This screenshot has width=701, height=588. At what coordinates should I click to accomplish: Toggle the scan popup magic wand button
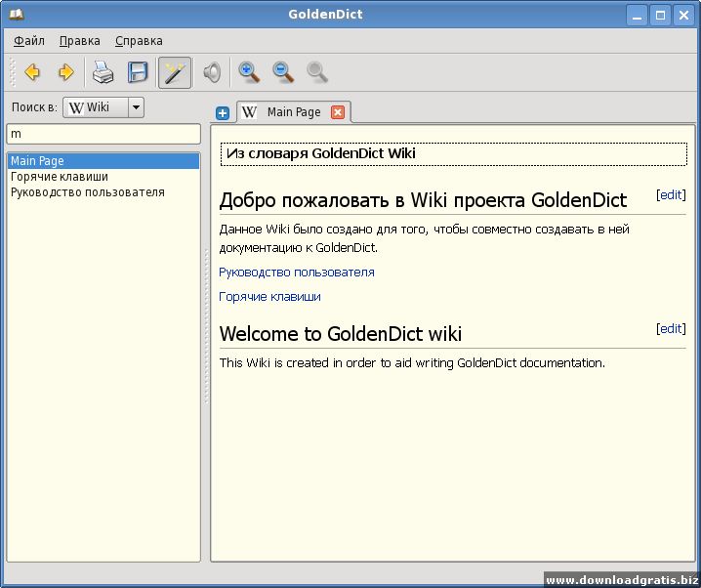(x=175, y=72)
